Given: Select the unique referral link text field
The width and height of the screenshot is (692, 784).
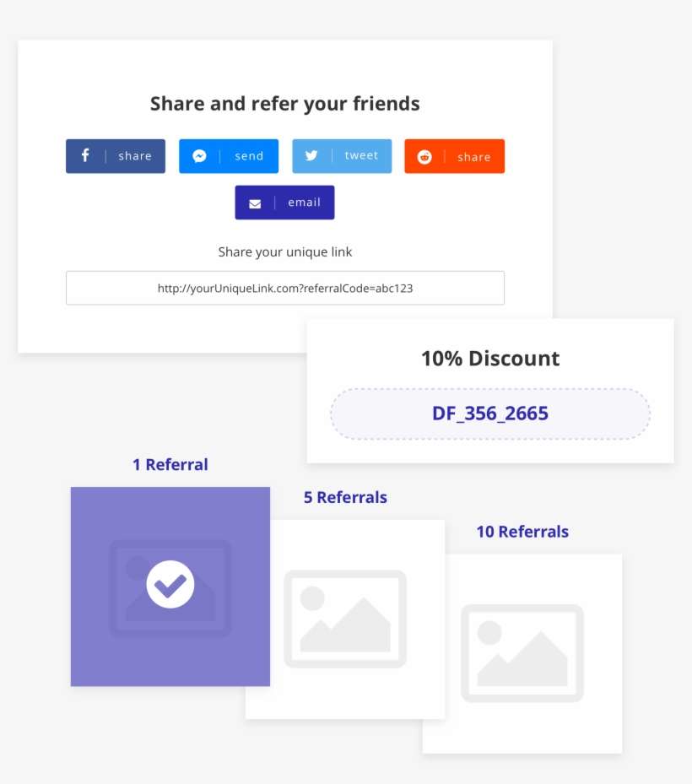Looking at the screenshot, I should point(285,288).
